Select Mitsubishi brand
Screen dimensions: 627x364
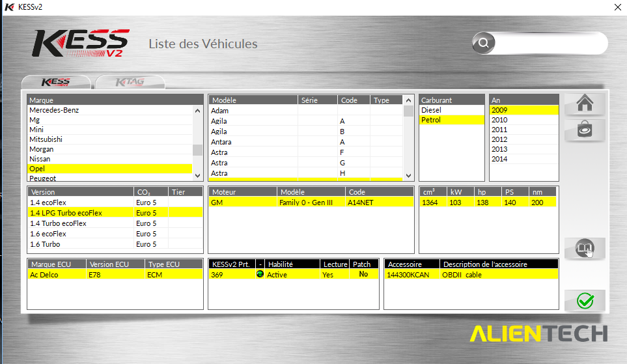coord(110,139)
